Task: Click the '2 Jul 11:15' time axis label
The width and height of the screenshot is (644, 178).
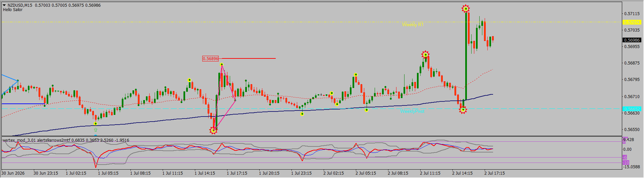Action: [430, 173]
